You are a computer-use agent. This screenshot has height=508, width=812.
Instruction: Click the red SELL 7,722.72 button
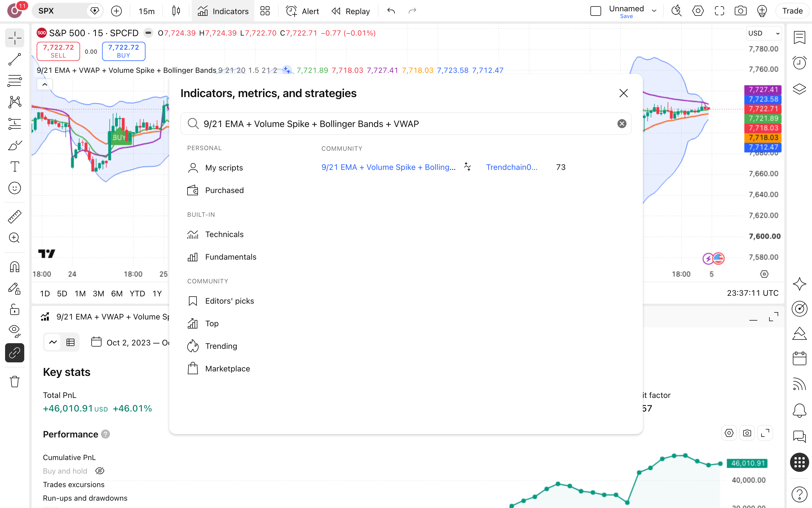(58, 51)
